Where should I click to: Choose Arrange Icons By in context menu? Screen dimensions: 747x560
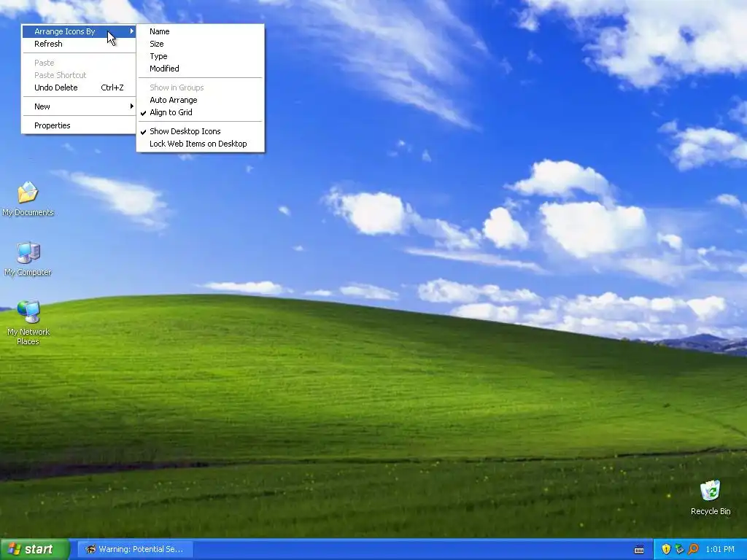click(79, 31)
